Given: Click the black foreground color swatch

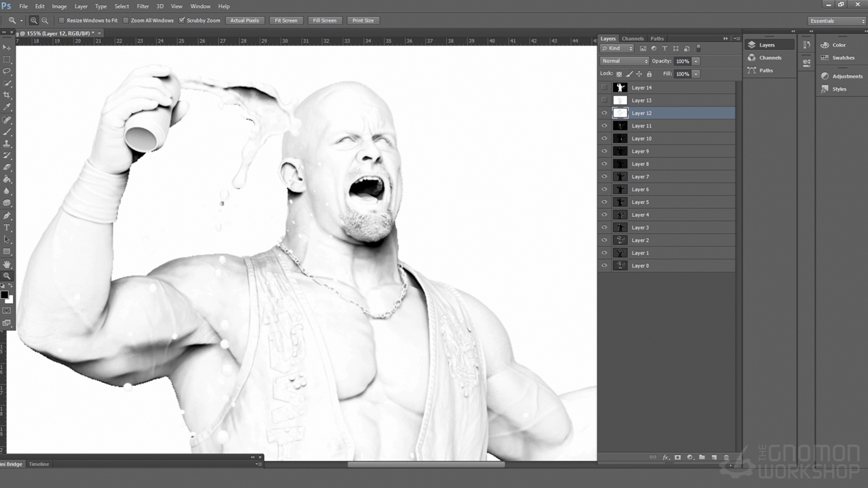Looking at the screenshot, I should (x=4, y=295).
